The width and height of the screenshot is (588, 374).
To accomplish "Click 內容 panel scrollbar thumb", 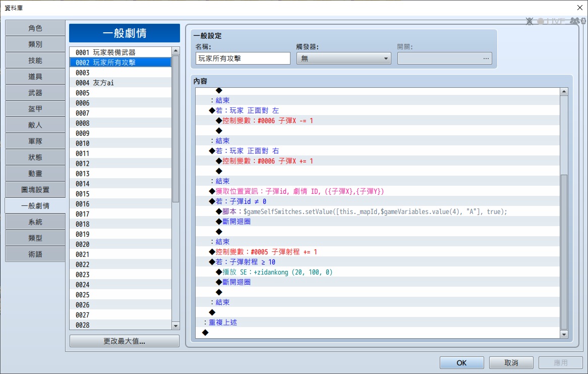I will point(564,252).
